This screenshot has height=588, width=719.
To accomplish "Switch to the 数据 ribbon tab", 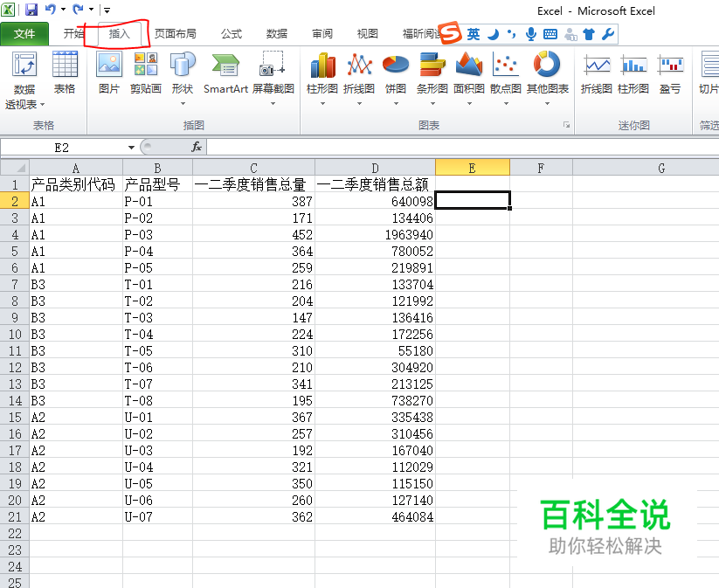I will [x=277, y=33].
